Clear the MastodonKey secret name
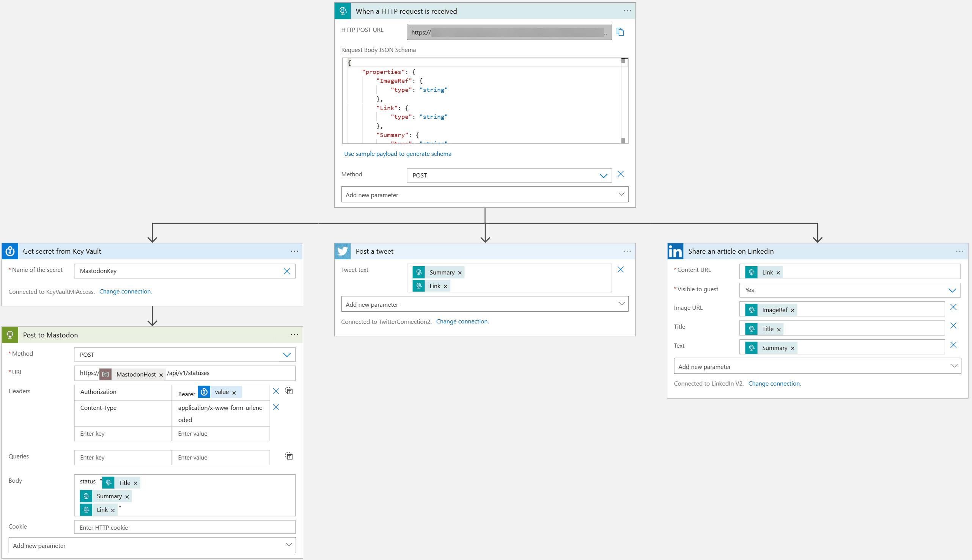This screenshot has height=560, width=972. [x=287, y=271]
